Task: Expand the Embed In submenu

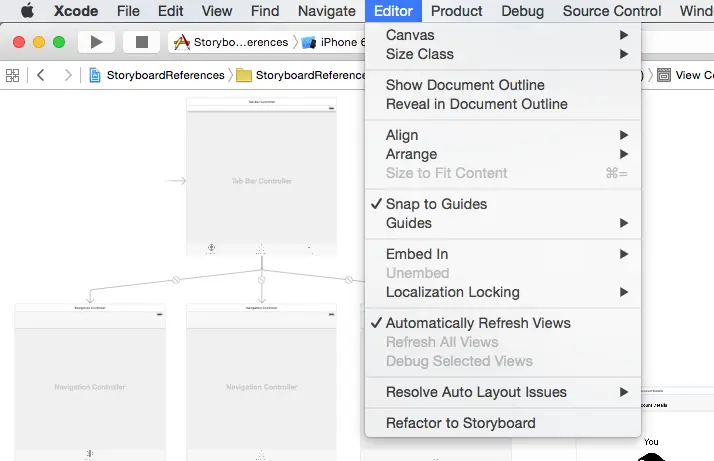Action: [503, 254]
